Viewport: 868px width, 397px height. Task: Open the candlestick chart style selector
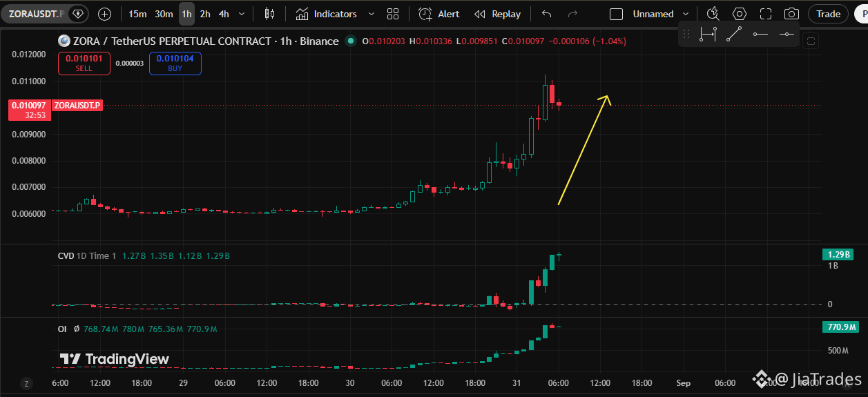click(x=269, y=14)
